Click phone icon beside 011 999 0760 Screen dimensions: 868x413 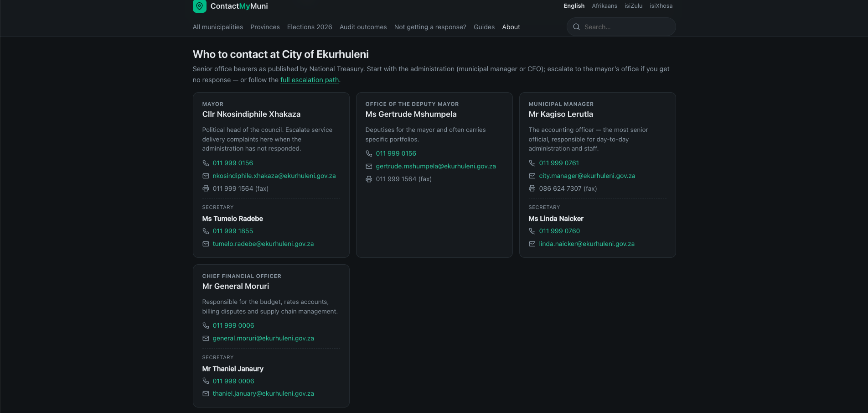[532, 231]
